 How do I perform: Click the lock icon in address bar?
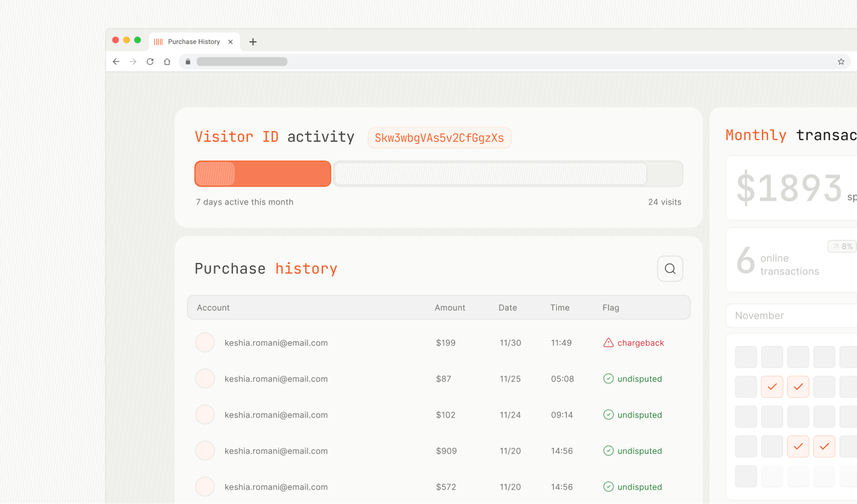pos(188,62)
